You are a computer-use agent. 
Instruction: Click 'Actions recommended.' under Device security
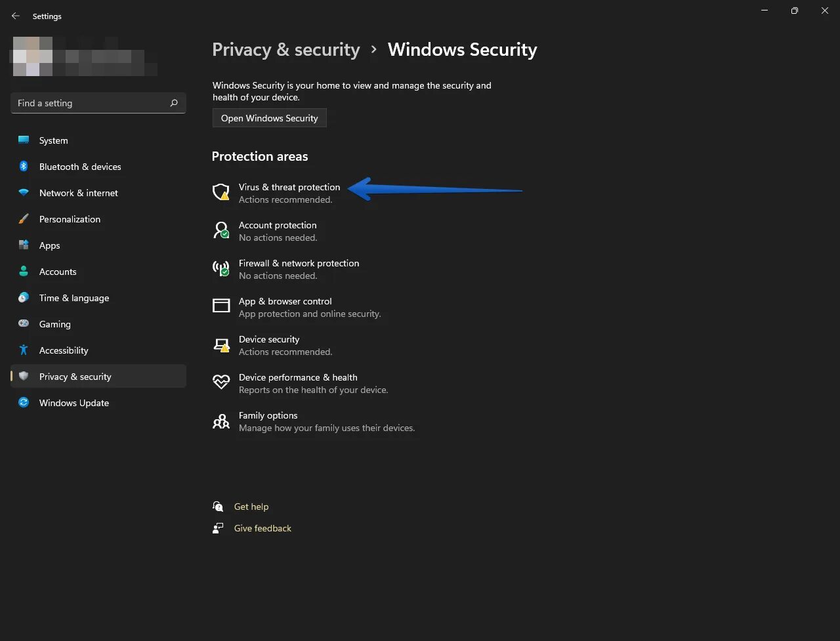285,352
